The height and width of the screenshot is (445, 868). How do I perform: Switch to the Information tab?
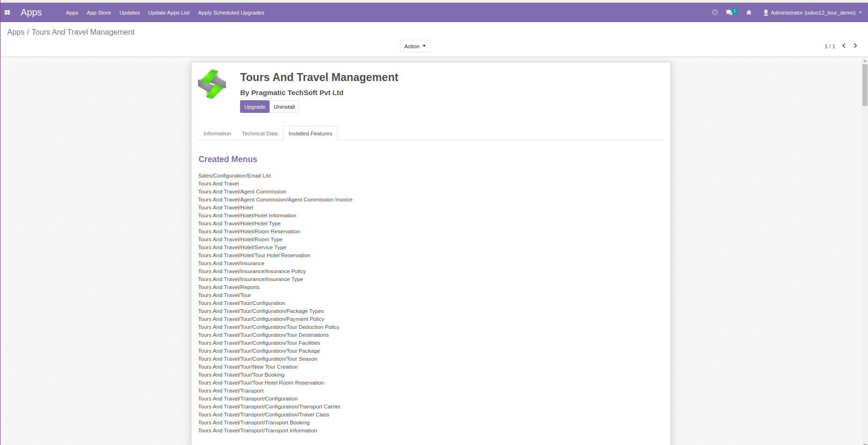[x=217, y=133]
